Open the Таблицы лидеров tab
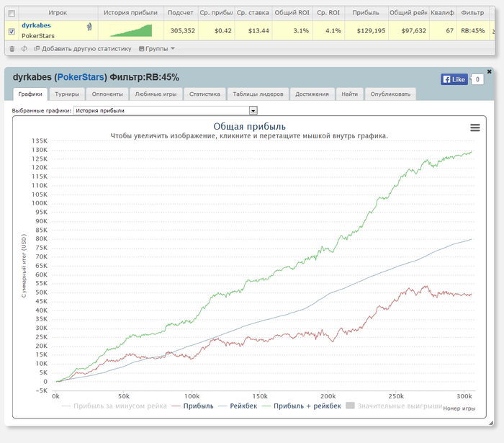504x443 pixels. coord(258,94)
